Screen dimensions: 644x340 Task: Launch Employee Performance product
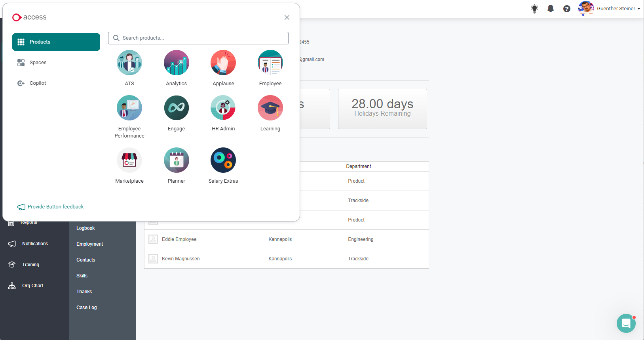[129, 108]
